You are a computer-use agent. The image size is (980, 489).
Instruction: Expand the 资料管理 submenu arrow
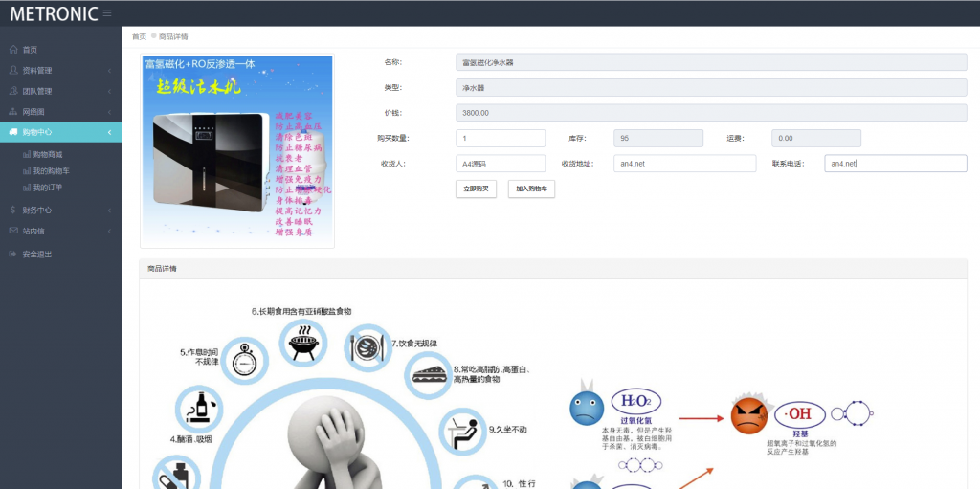tap(110, 70)
